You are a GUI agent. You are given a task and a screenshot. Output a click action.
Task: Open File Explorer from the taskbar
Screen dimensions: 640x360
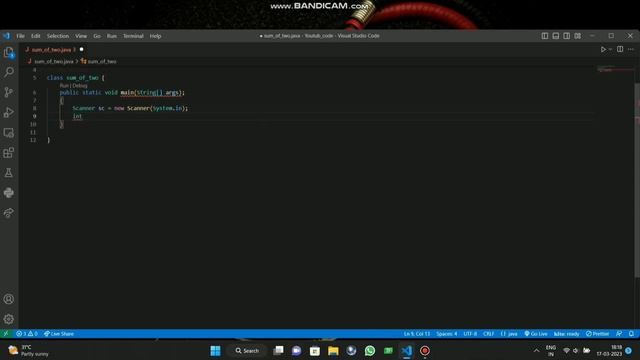333,351
